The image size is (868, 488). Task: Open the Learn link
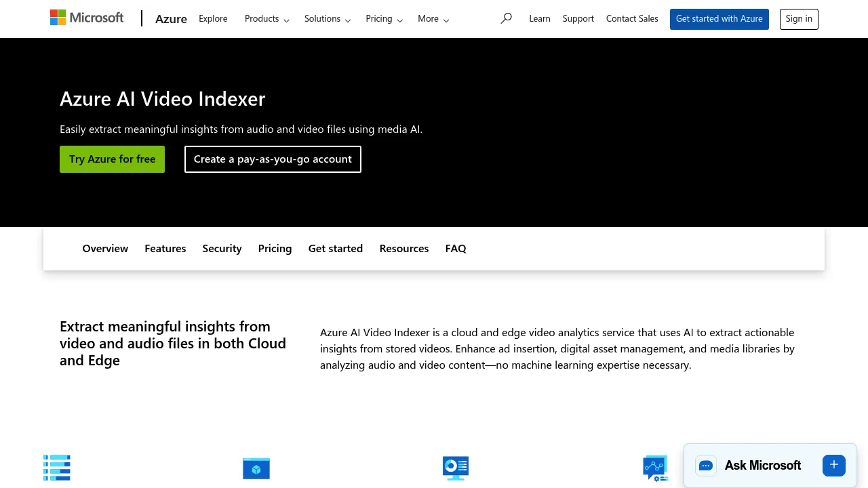[540, 19]
